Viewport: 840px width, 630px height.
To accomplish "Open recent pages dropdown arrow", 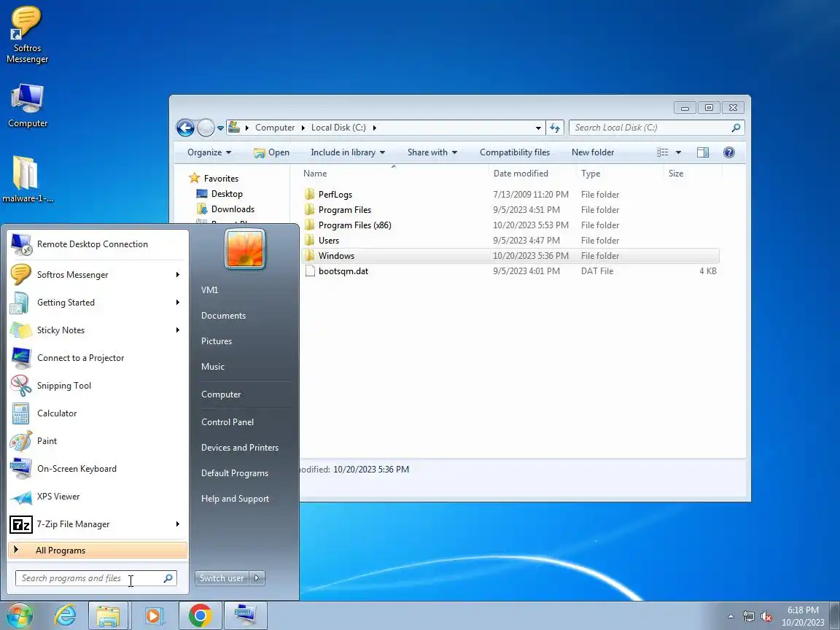I will pyautogui.click(x=220, y=128).
